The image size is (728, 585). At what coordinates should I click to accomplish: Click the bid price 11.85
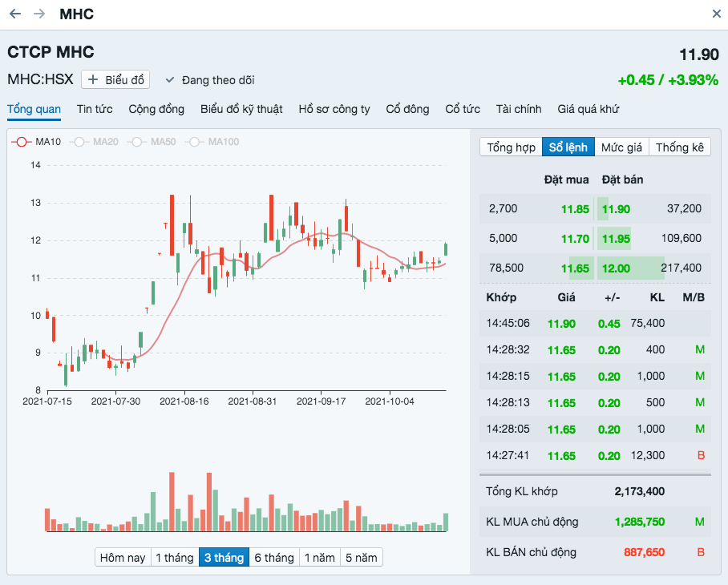coord(575,209)
